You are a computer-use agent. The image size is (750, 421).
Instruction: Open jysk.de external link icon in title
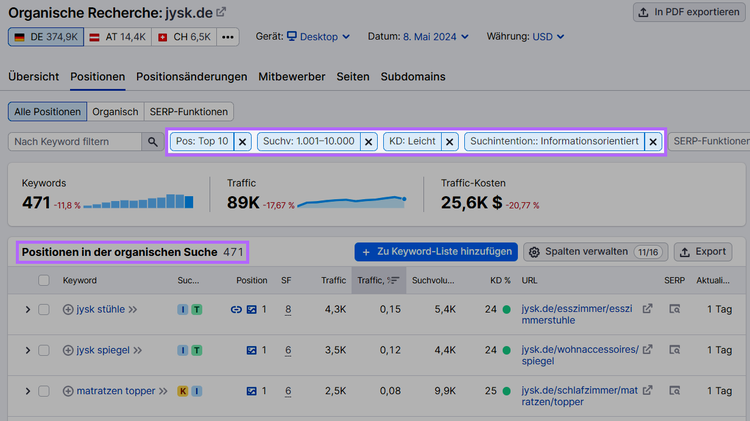(x=221, y=12)
